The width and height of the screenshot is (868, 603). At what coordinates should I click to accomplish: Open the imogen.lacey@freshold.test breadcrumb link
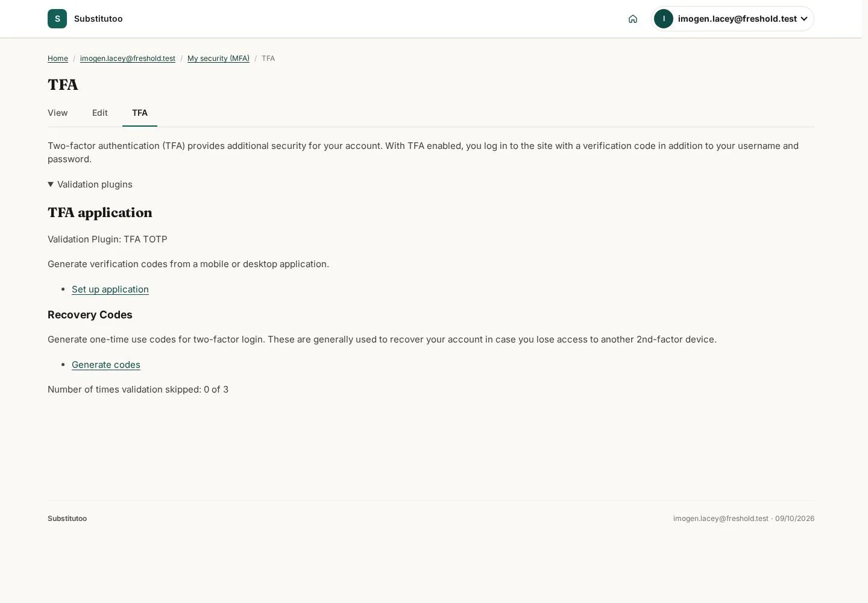click(x=128, y=58)
